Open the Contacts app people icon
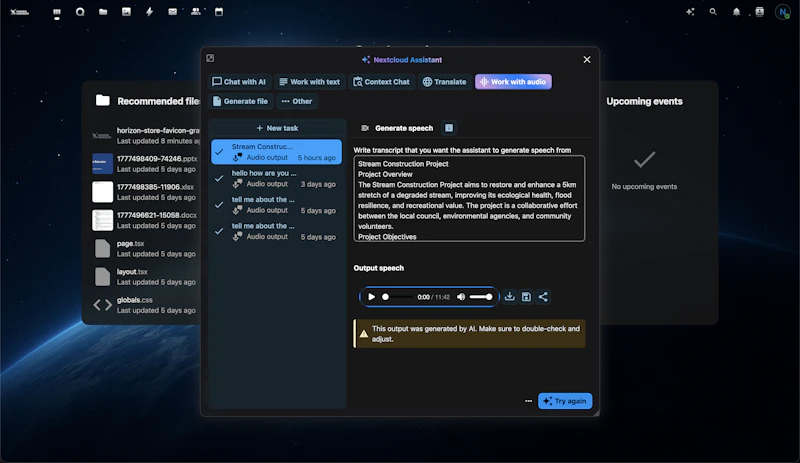Image resolution: width=800 pixels, height=463 pixels. tap(195, 12)
